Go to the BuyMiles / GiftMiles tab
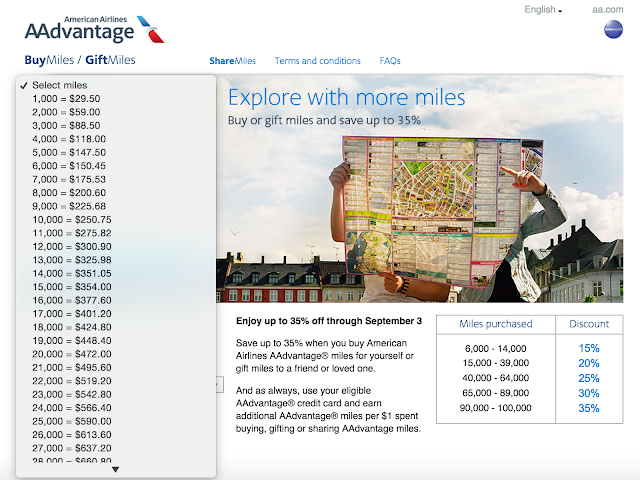 [x=80, y=60]
